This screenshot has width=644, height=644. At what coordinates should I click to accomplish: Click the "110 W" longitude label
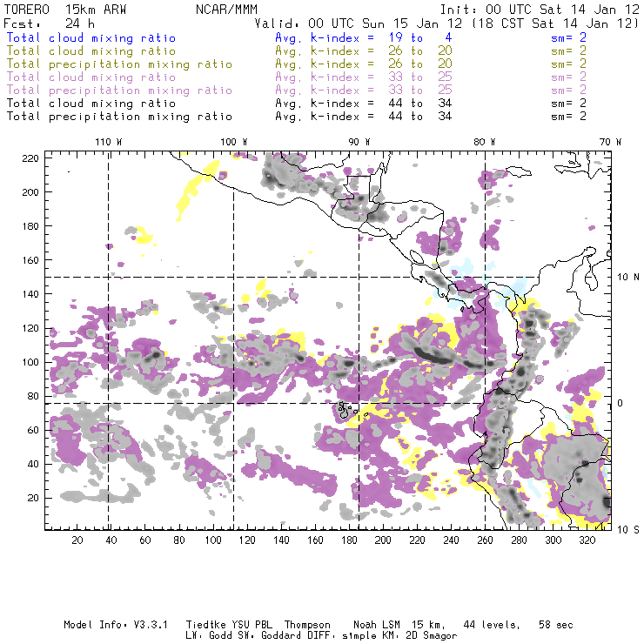pyautogui.click(x=109, y=142)
